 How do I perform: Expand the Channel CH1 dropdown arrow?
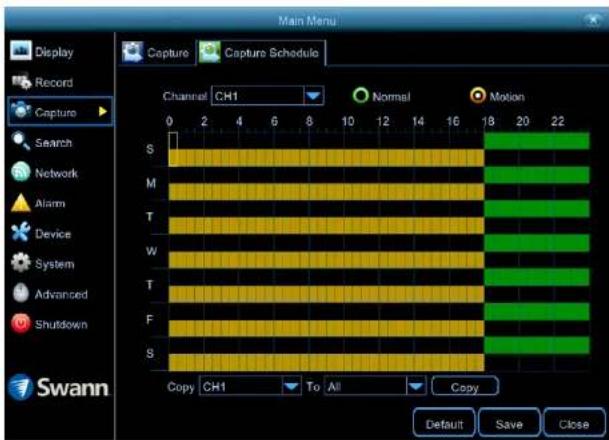(313, 96)
